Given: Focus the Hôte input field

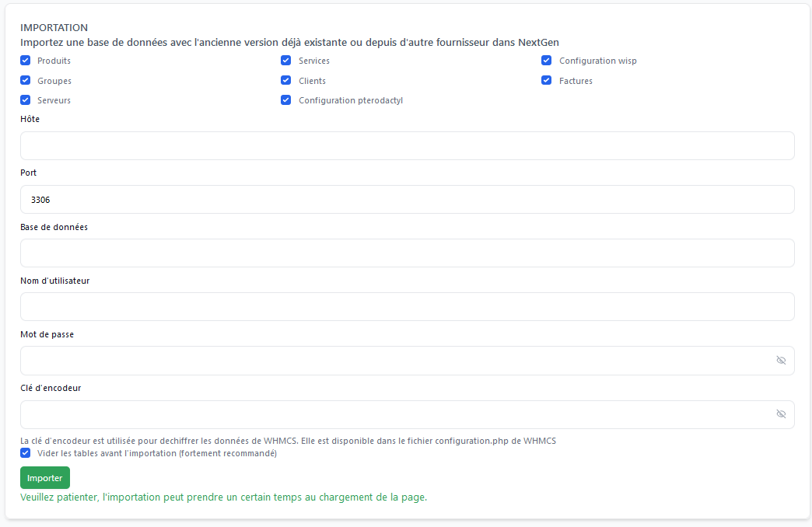Looking at the screenshot, I should click(407, 146).
